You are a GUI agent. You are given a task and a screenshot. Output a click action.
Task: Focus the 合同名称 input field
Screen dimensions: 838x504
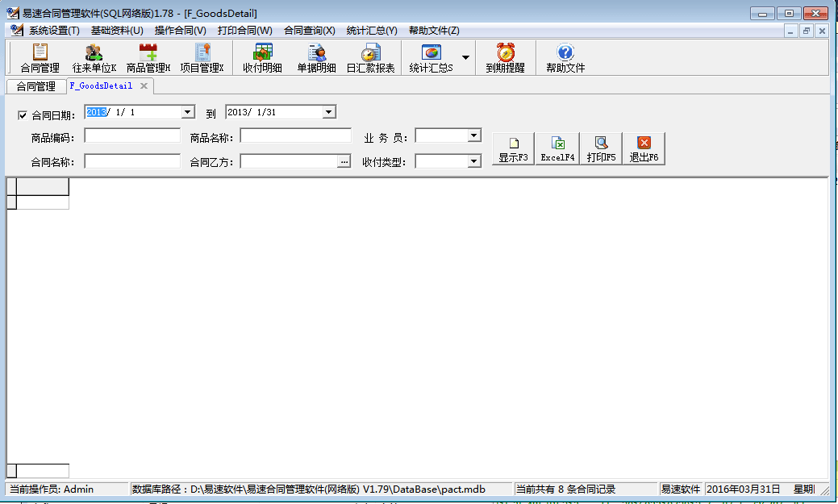(x=132, y=160)
